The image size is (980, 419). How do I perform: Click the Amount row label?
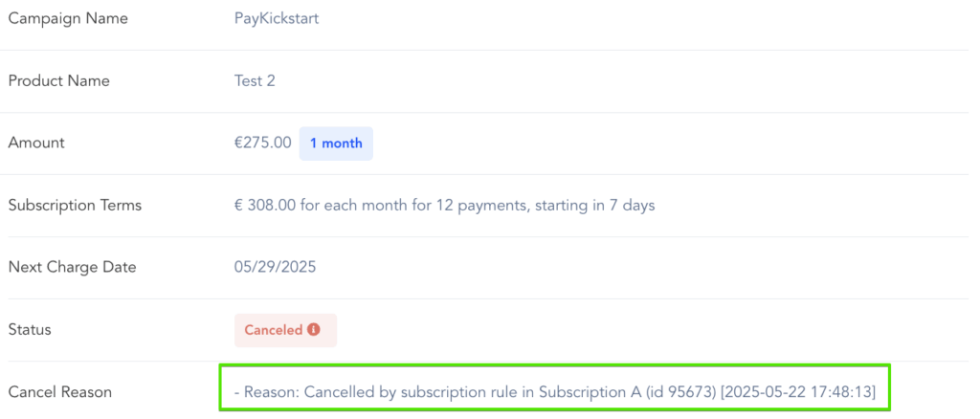(36, 143)
